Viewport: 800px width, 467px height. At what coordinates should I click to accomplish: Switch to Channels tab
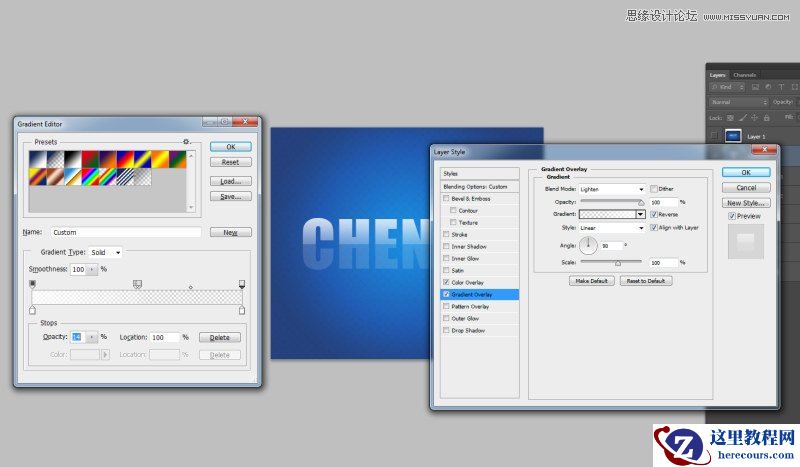744,75
